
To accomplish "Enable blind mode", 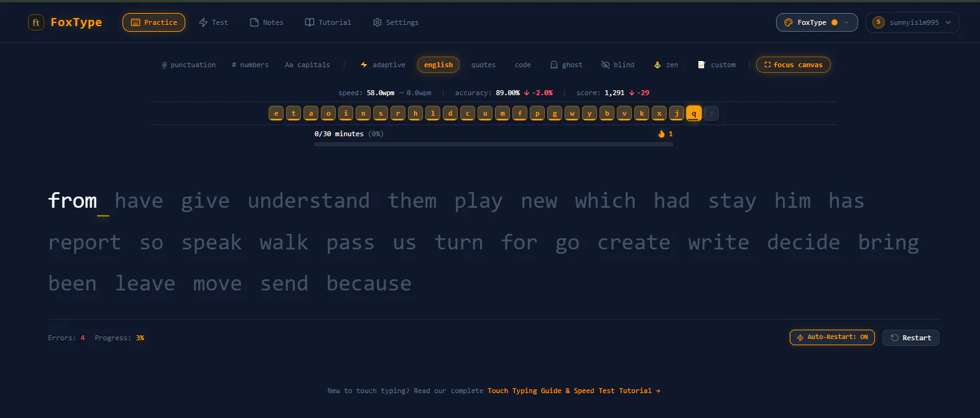I will tap(618, 65).
